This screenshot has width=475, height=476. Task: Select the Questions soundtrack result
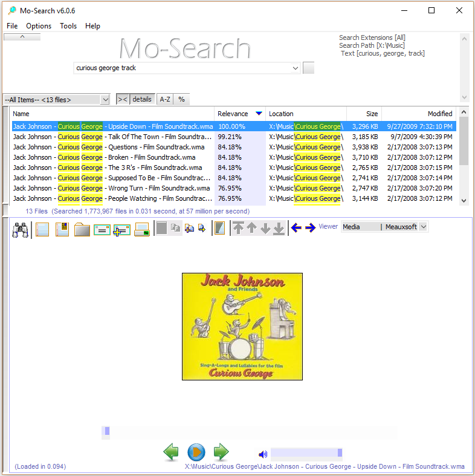234,147
